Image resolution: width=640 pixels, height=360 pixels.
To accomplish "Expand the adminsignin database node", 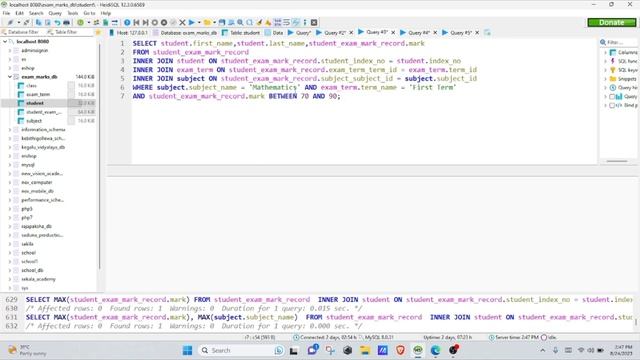I will click(x=9, y=51).
